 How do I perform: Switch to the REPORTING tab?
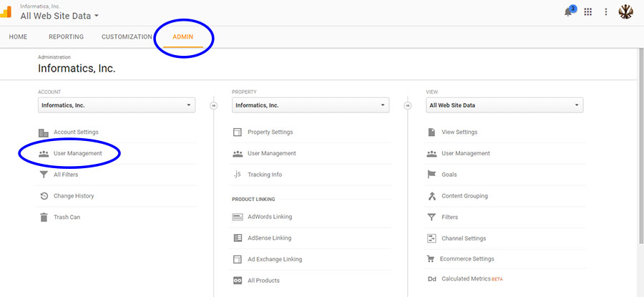[66, 37]
